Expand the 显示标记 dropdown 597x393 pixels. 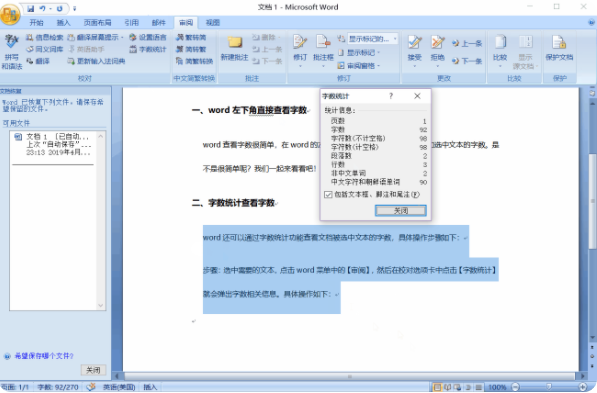coord(359,52)
